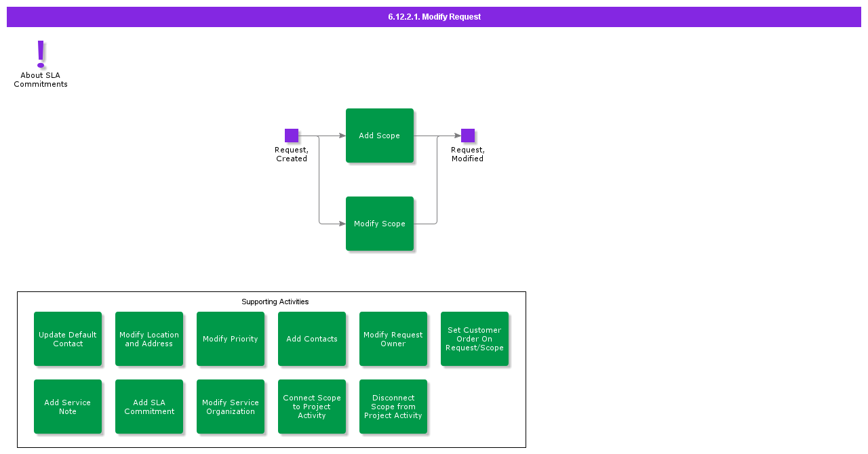Click the Request, Created text label
The width and height of the screenshot is (868, 454).
pos(292,154)
